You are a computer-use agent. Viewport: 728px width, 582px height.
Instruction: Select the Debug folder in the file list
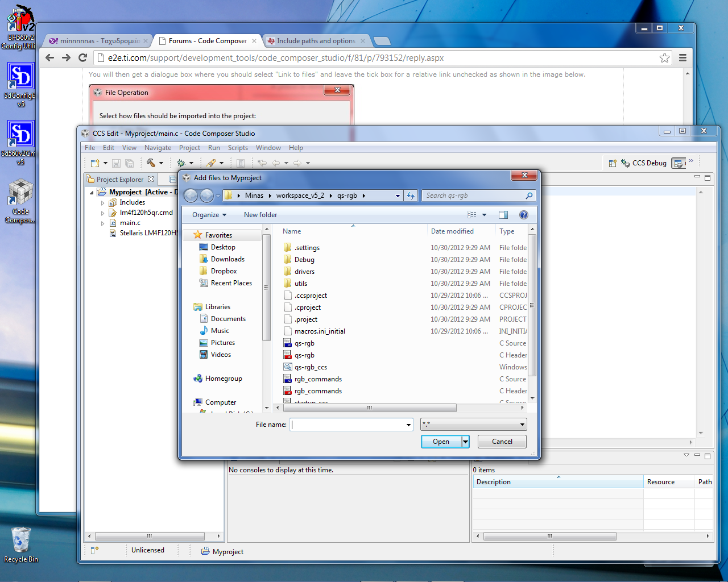(304, 260)
